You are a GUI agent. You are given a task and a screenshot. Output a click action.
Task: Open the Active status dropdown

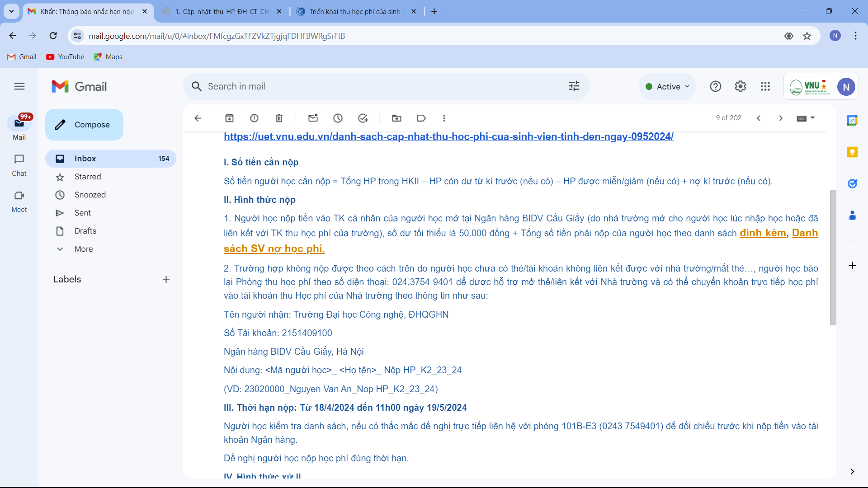tap(668, 86)
